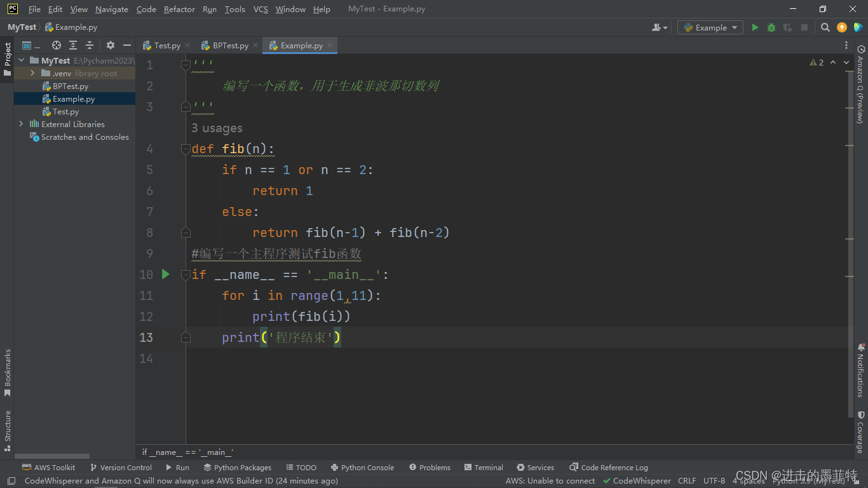The height and width of the screenshot is (488, 868).
Task: Run with coverage icon in toolbar
Action: click(788, 27)
